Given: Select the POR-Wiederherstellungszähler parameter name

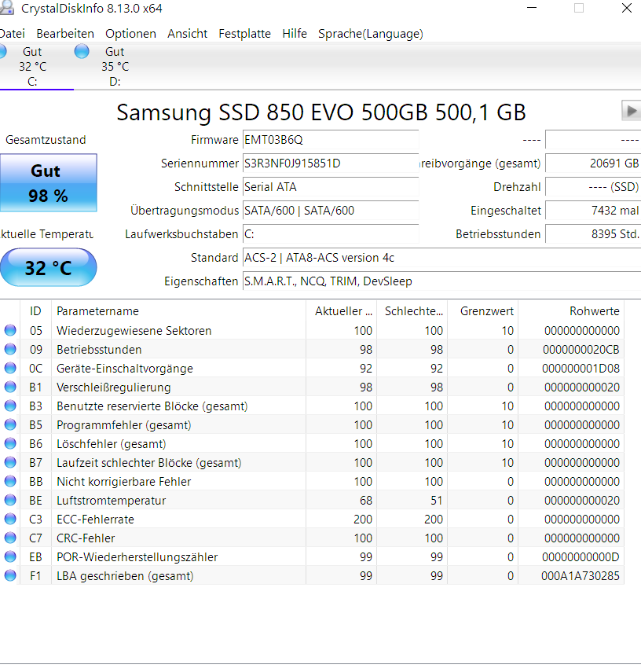Looking at the screenshot, I should point(137,557).
